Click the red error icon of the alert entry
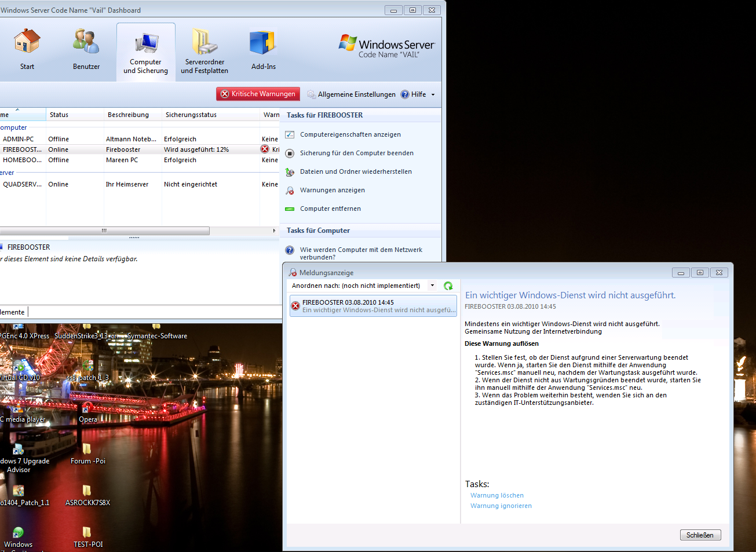The height and width of the screenshot is (552, 756). (x=295, y=306)
